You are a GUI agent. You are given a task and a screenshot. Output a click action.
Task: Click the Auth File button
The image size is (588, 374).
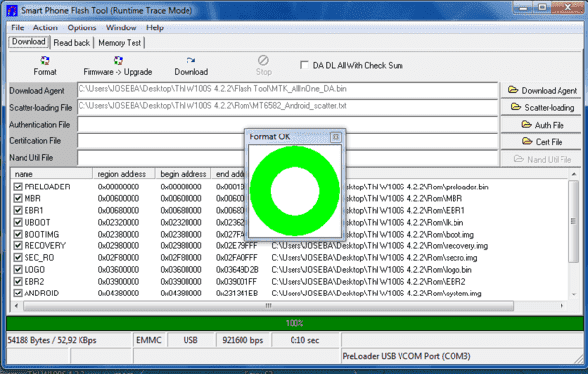541,125
